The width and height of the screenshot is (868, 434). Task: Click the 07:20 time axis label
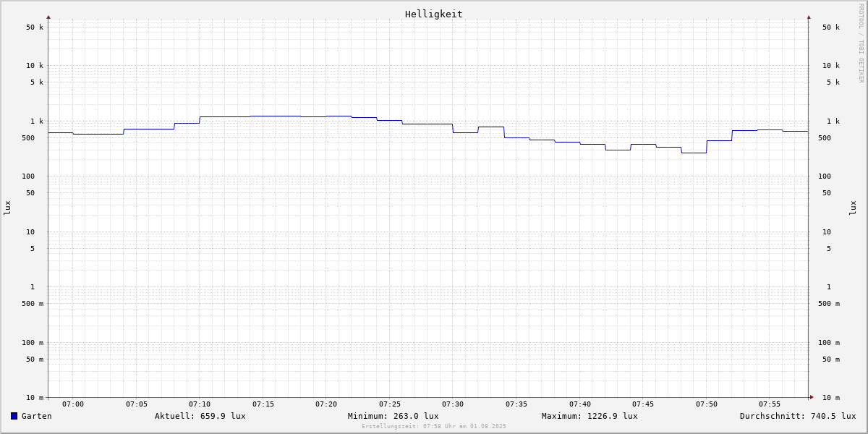click(x=326, y=404)
